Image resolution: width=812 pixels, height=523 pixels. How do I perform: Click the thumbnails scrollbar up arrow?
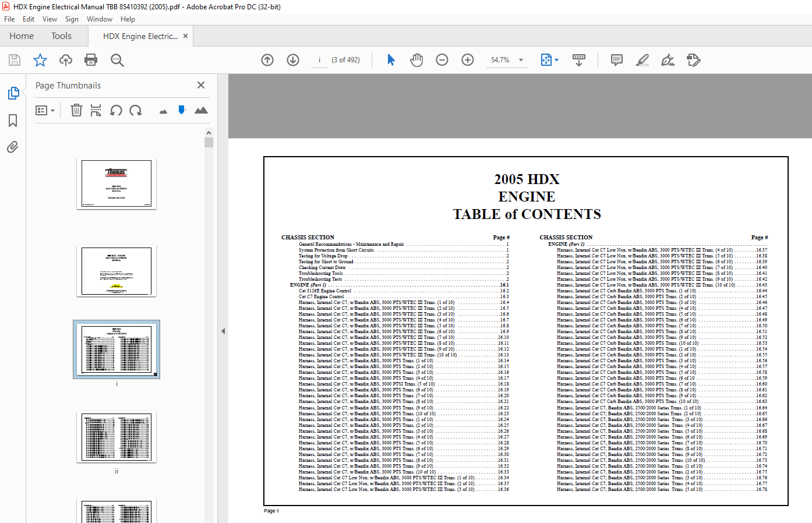tap(209, 133)
